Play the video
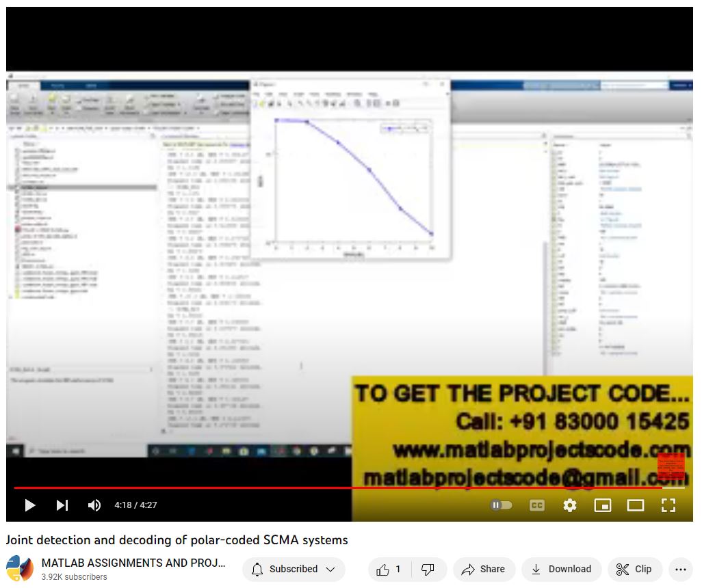 (x=30, y=505)
